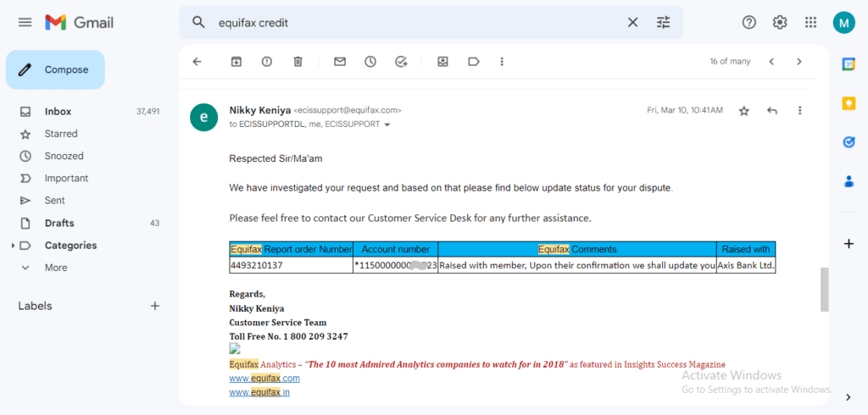The image size is (868, 415).
Task: Open the Move to folder icon
Action: point(442,62)
